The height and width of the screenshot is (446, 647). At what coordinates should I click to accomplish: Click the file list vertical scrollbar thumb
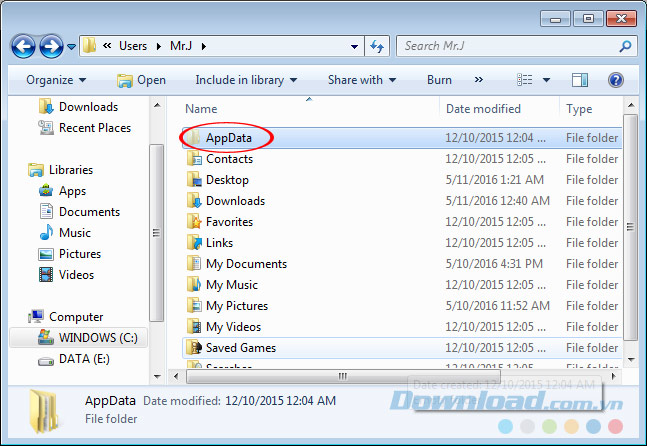[x=630, y=227]
